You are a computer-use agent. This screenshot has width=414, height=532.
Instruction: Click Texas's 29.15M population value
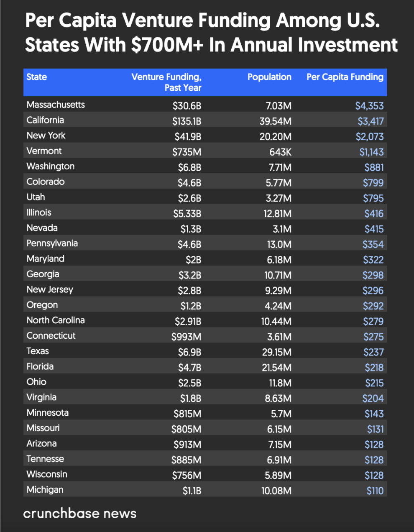(276, 352)
